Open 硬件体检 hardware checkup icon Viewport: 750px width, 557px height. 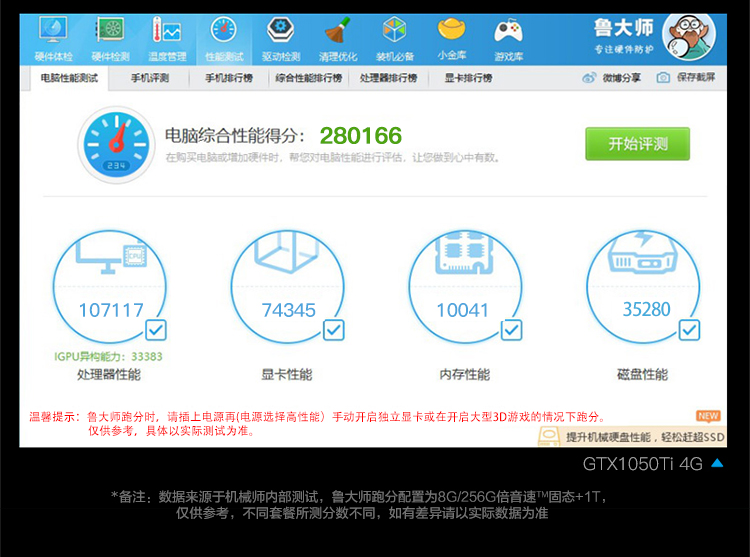53,30
